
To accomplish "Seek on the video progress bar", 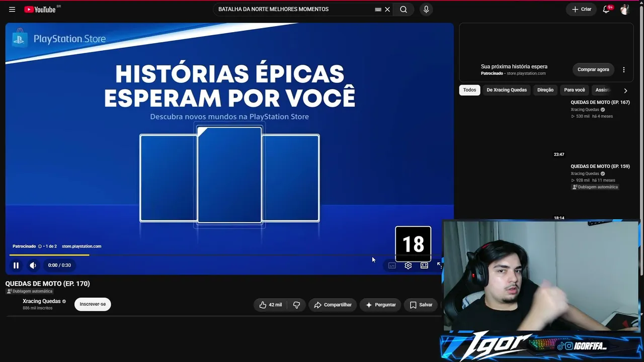I will [225, 255].
